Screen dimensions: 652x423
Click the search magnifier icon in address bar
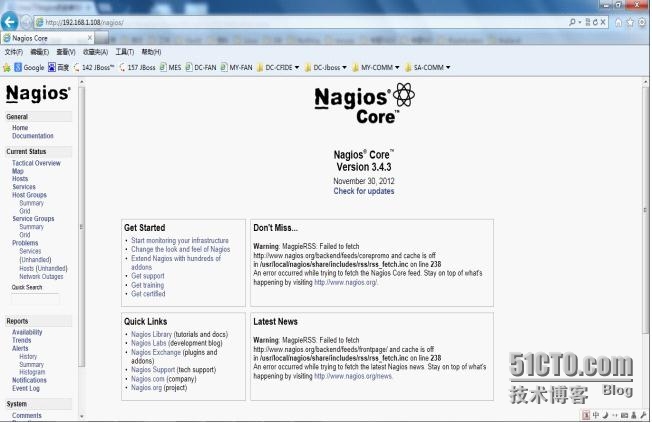[x=573, y=22]
